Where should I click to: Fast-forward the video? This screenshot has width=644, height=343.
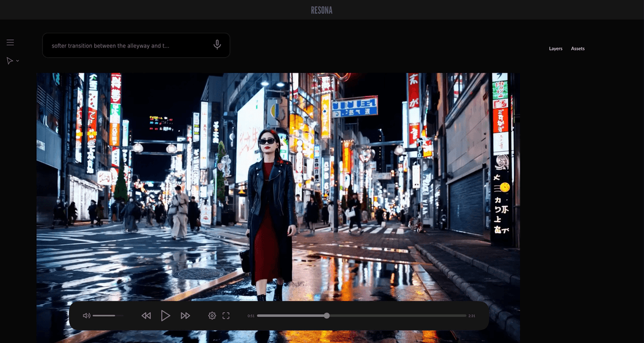coord(185,316)
